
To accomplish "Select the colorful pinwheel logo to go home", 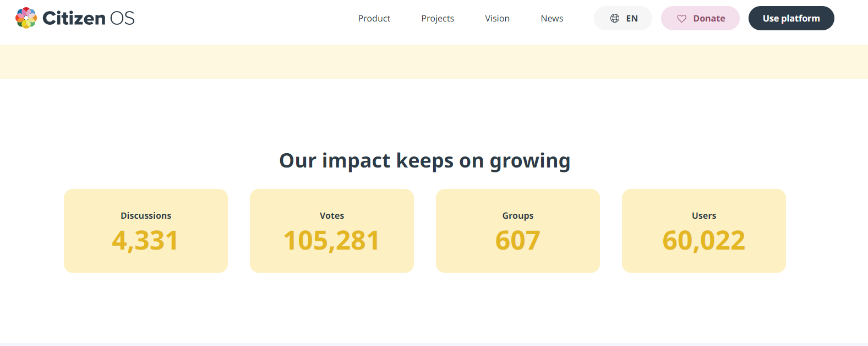I will tap(26, 18).
